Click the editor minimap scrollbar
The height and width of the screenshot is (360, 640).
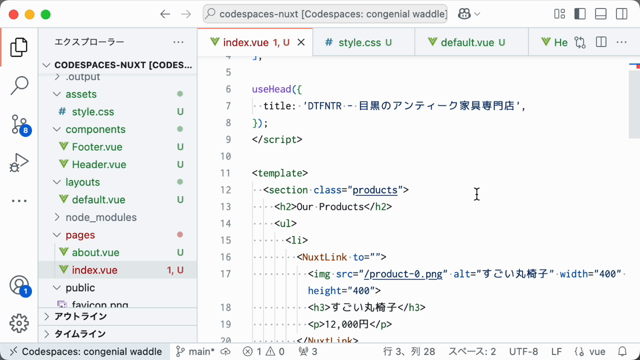pos(634,100)
